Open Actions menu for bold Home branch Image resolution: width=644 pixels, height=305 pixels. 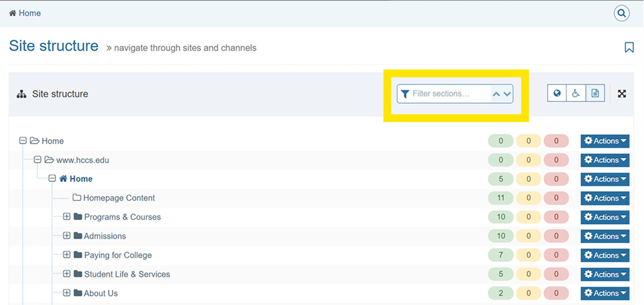pyautogui.click(x=605, y=179)
